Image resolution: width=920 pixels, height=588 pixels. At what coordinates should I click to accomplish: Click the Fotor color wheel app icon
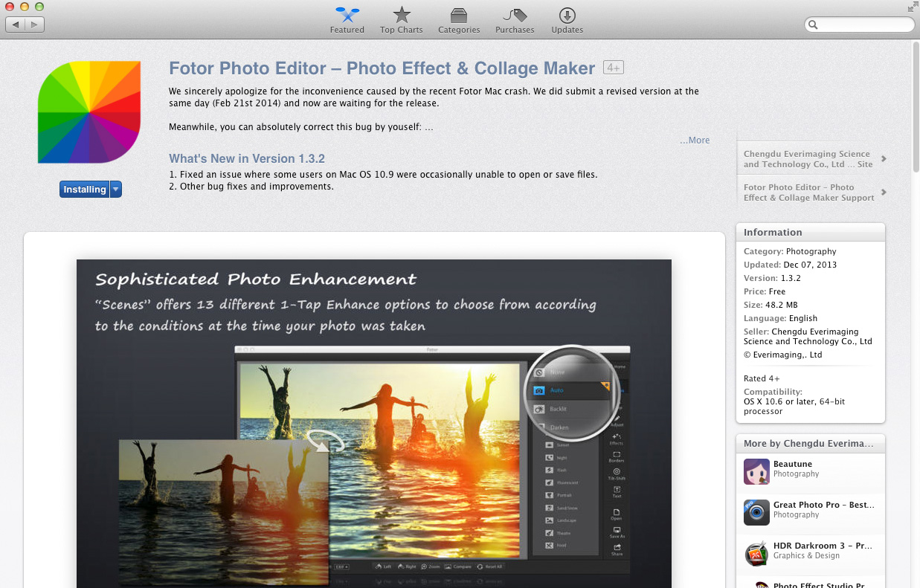(89, 112)
